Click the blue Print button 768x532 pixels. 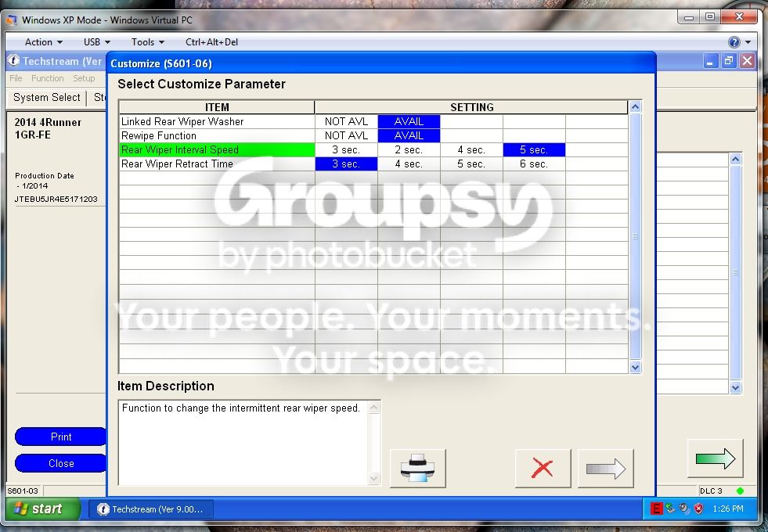pyautogui.click(x=61, y=437)
